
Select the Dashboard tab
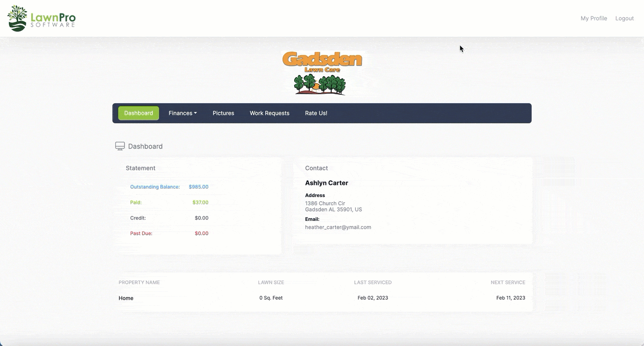tap(138, 113)
